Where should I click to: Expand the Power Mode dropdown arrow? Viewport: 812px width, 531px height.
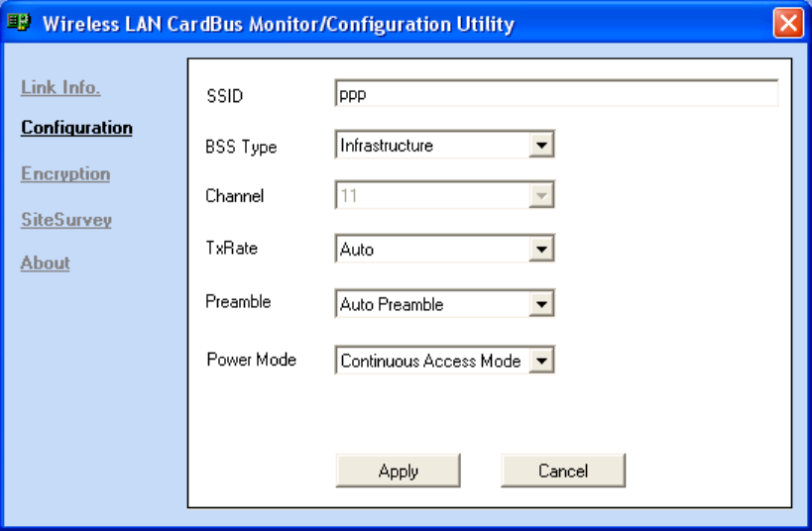click(541, 361)
